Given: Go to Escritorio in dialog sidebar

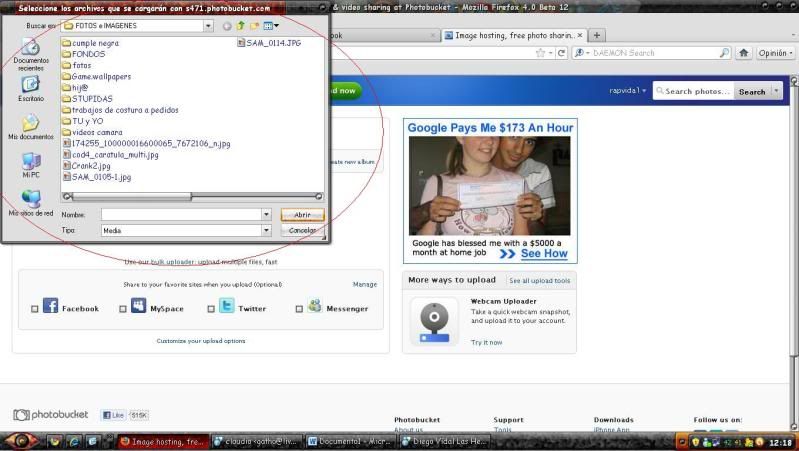Looking at the screenshot, I should (31, 89).
